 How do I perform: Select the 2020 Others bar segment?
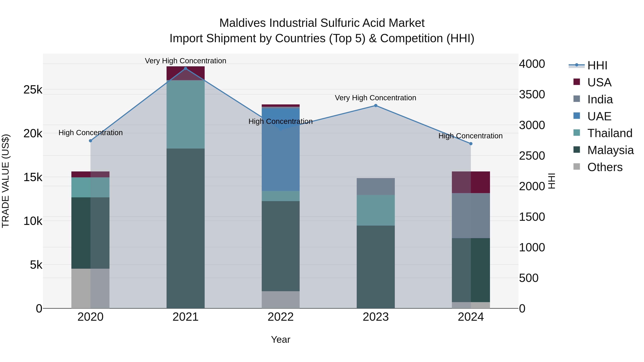pos(91,289)
